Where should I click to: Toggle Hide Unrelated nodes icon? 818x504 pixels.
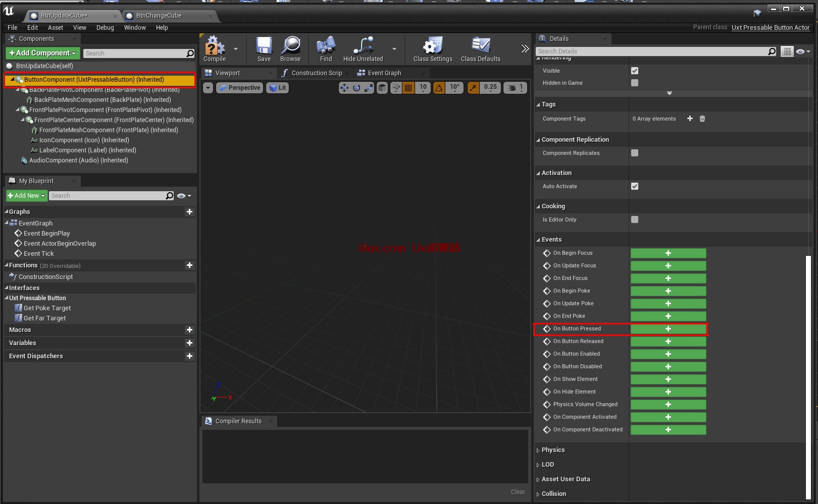click(x=363, y=48)
